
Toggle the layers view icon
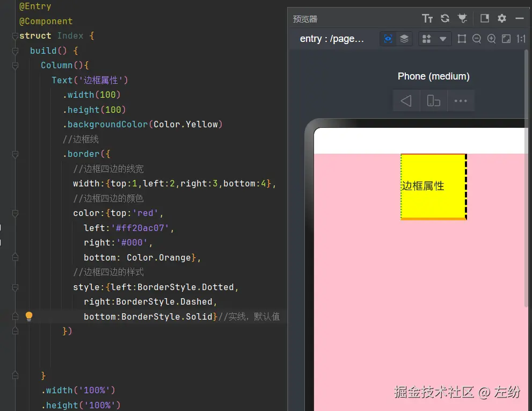404,39
